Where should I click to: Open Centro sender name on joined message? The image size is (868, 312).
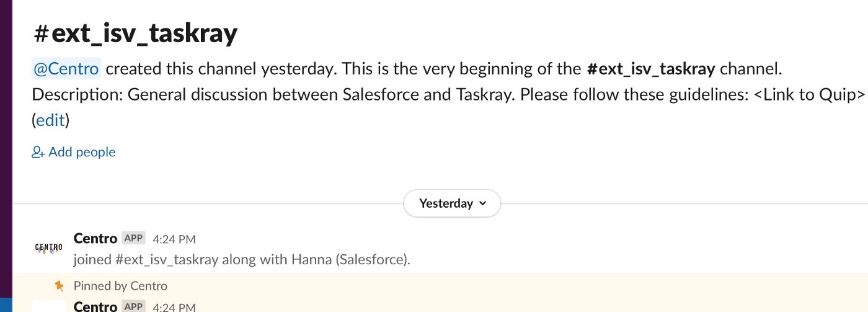tap(95, 238)
